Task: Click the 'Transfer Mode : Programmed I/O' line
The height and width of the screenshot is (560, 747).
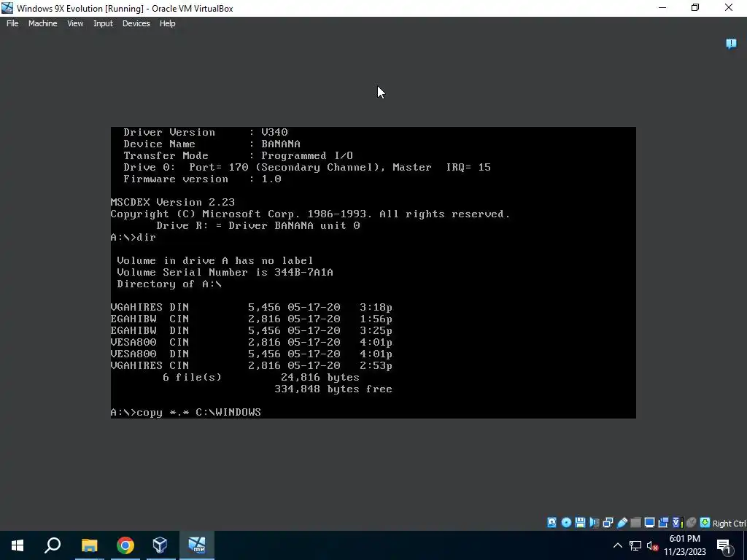Action: click(x=239, y=156)
